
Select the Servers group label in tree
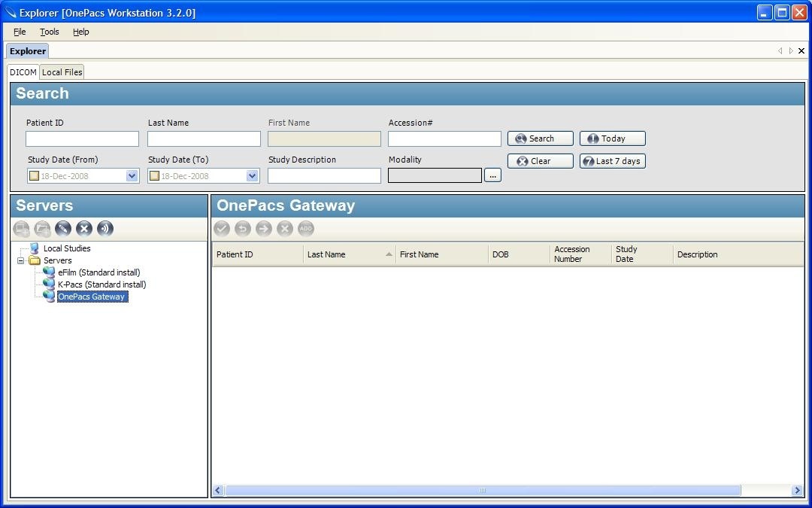[x=57, y=260]
